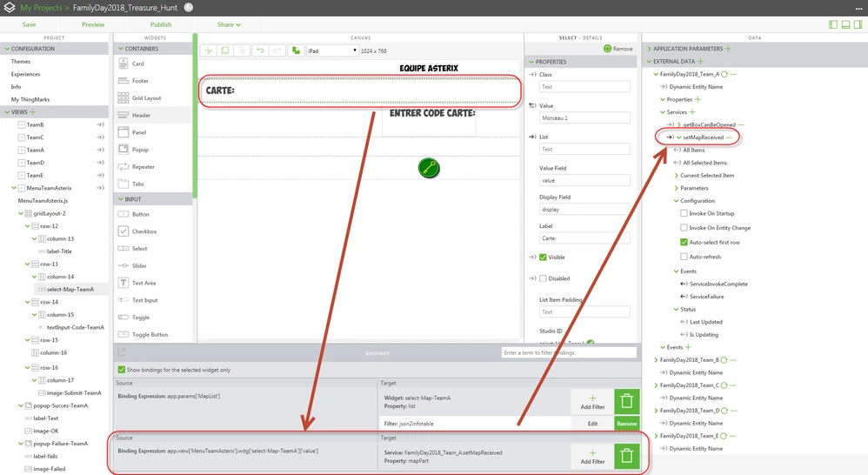Expand the getBoxCanBeOpened service

pyautogui.click(x=679, y=125)
